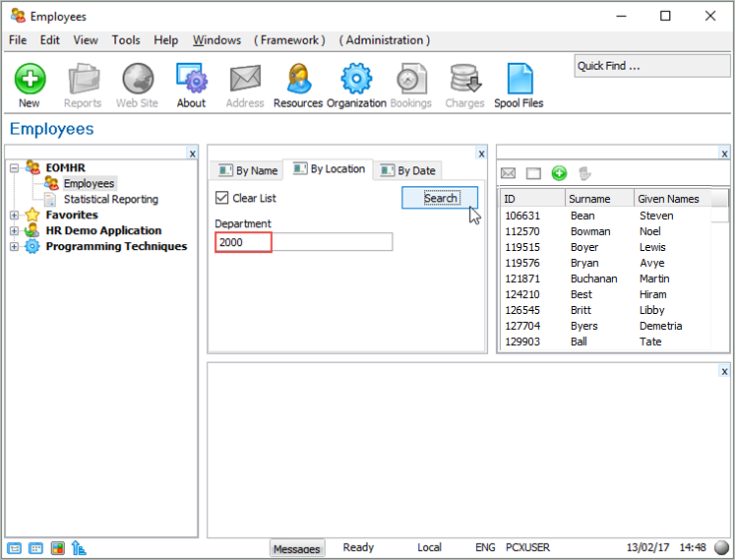The image size is (735, 560).
Task: Click the colored squares status bar icon
Action: 58,548
